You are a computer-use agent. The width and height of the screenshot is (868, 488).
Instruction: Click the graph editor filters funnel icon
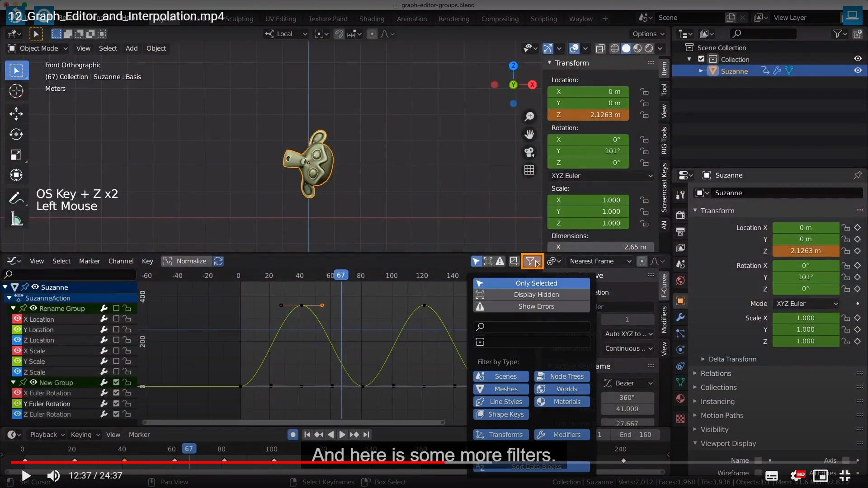(531, 261)
